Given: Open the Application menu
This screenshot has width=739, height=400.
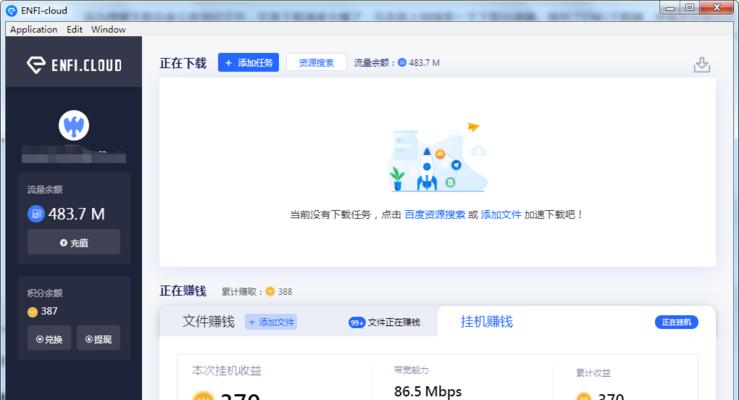Looking at the screenshot, I should pos(33,29).
